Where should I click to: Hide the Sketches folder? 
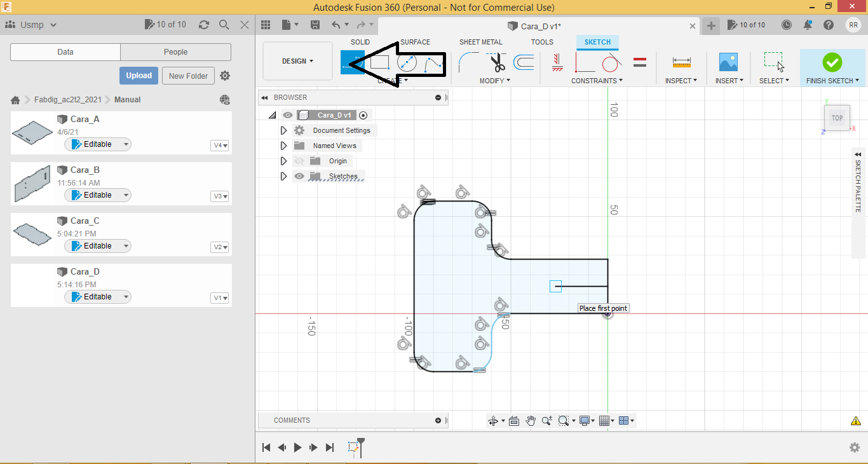pos(299,176)
